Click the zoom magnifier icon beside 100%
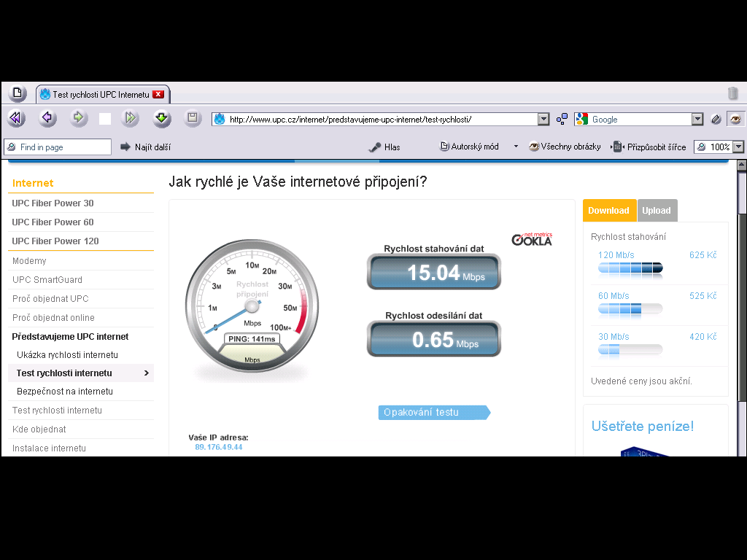Image resolution: width=747 pixels, height=560 pixels. tap(701, 147)
